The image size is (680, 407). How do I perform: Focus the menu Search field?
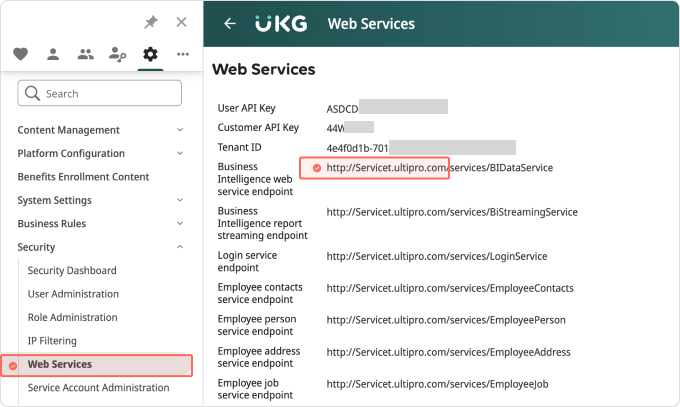click(99, 93)
